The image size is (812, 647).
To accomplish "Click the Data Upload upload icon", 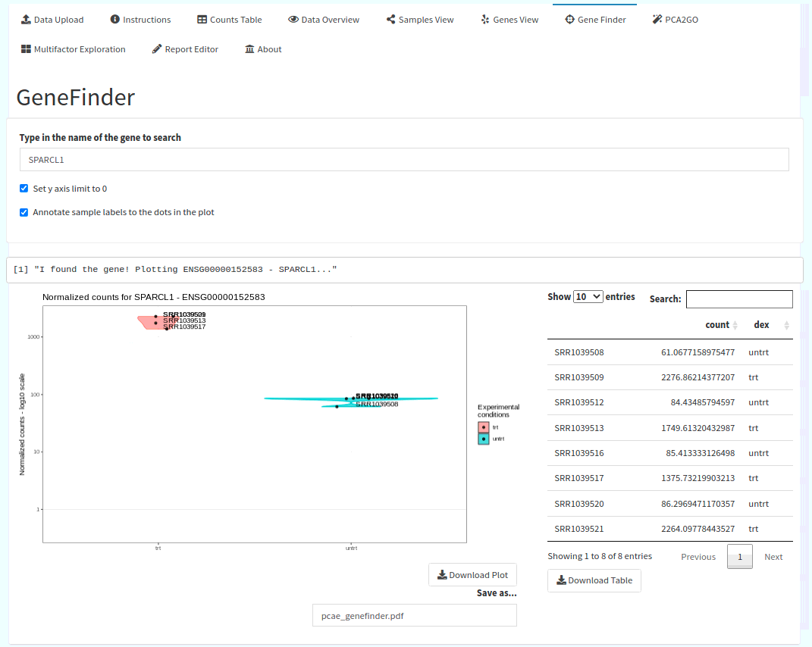I will [x=26, y=20].
